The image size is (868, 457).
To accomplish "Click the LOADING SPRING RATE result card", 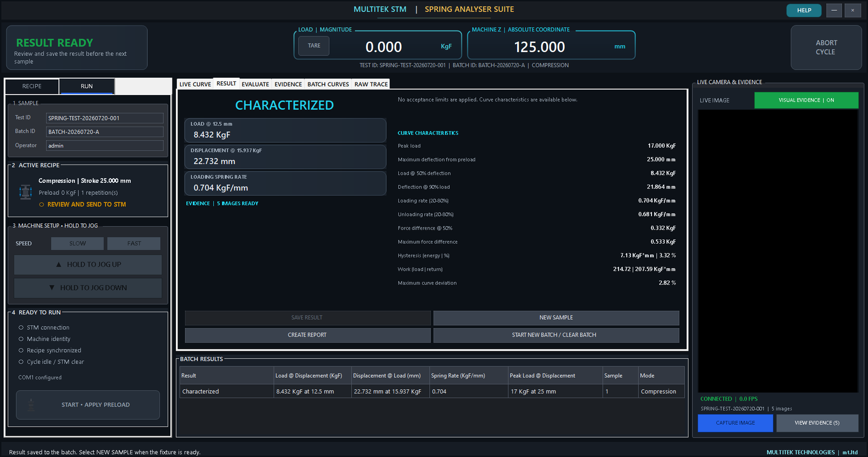I will (x=285, y=183).
